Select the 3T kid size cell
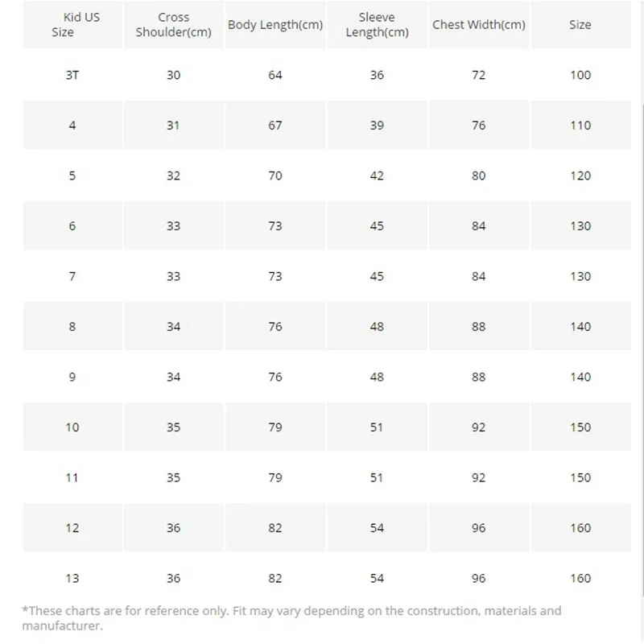Screen dimensions: 644x644 [72, 75]
